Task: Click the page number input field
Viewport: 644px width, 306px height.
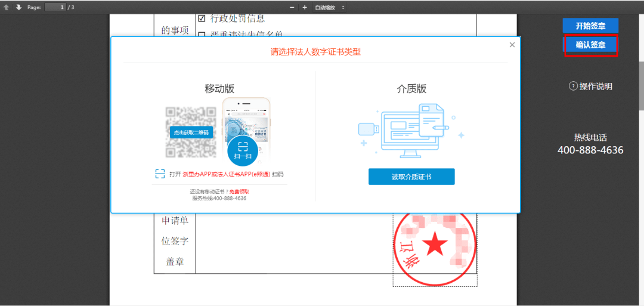Action: (x=55, y=7)
